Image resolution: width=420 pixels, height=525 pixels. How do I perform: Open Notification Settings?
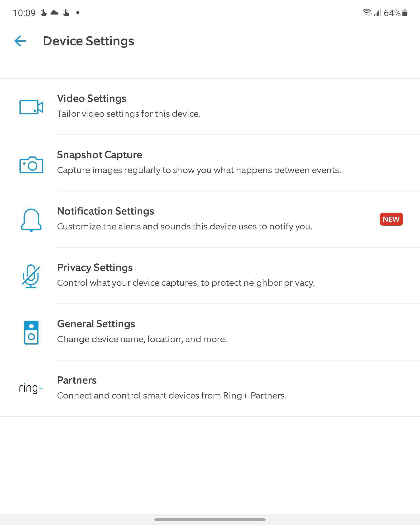tap(210, 219)
